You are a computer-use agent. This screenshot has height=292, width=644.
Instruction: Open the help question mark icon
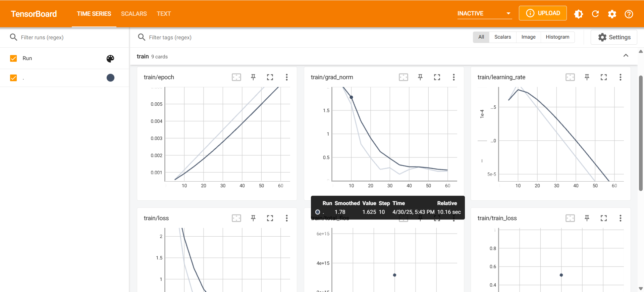click(629, 14)
